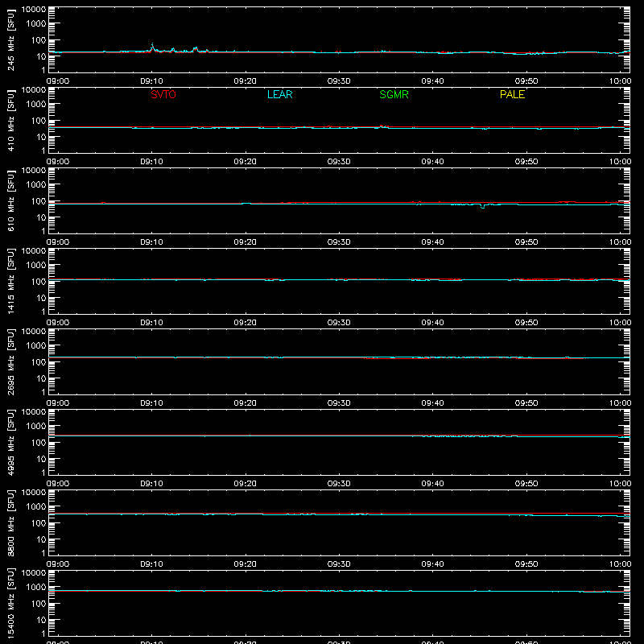Click the 100 y-axis label of 8800 MHz panel
The image size is (644, 644).
coord(39,523)
